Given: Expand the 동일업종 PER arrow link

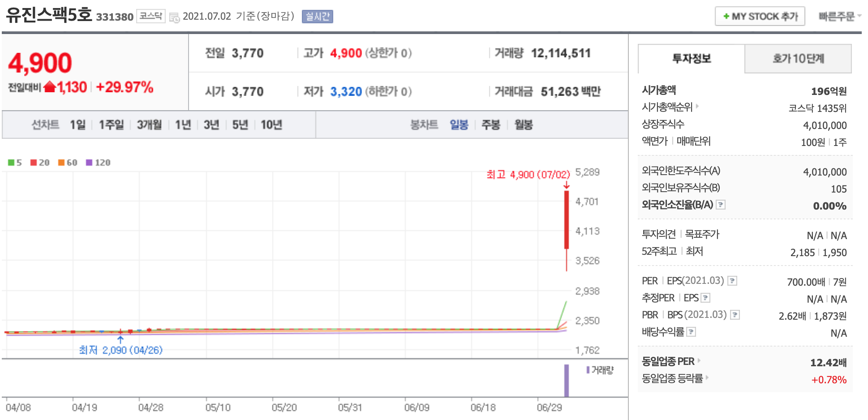Looking at the screenshot, I should 699,360.
